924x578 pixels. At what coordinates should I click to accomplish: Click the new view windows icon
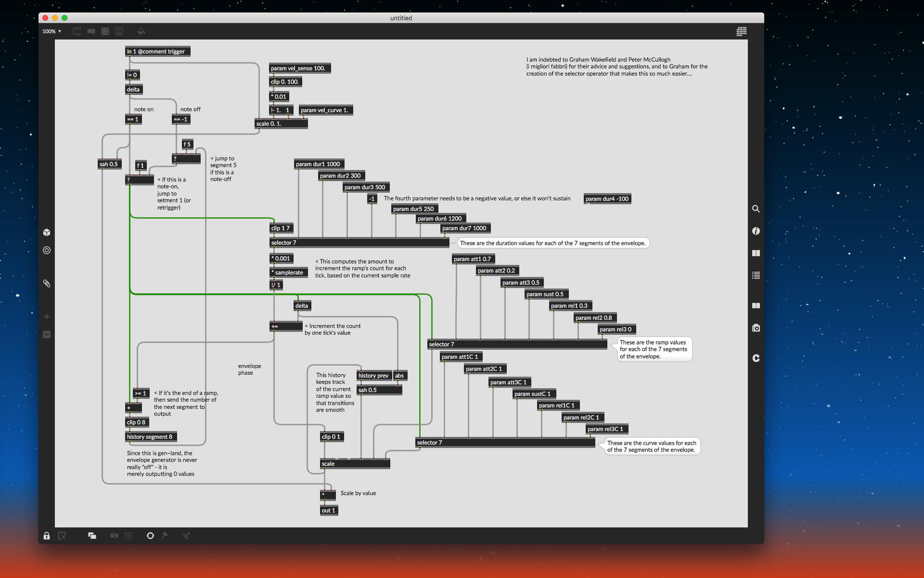92,536
